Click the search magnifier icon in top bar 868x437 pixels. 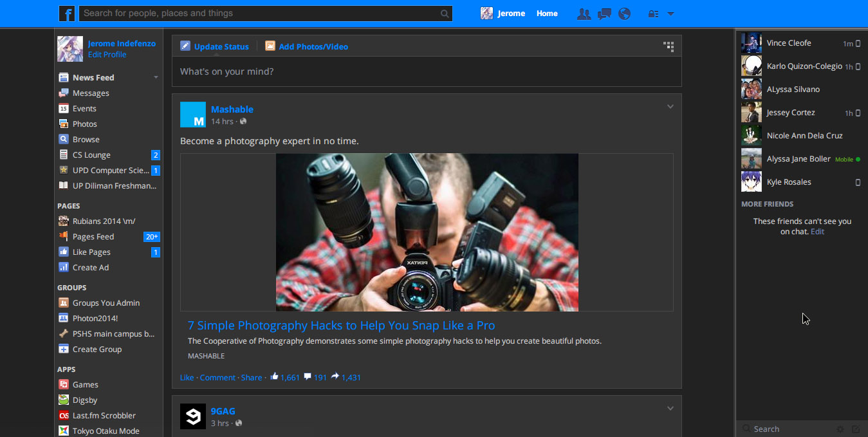coord(445,14)
